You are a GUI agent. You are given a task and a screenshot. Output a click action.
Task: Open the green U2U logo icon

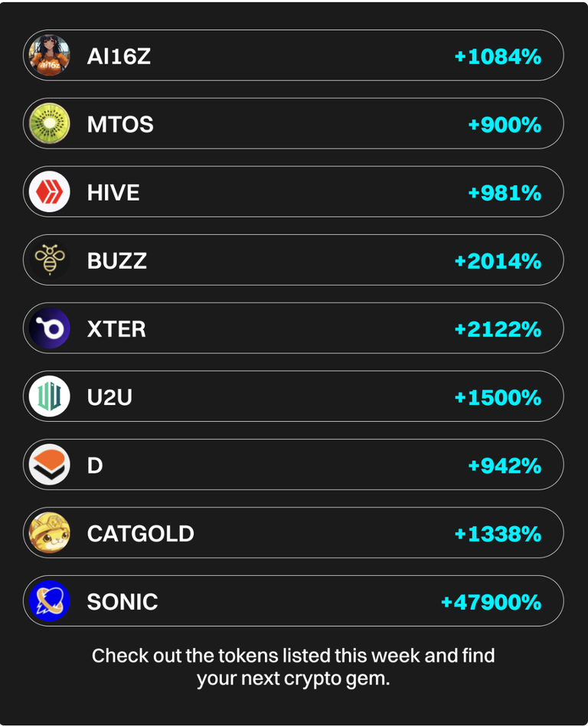pyautogui.click(x=50, y=397)
